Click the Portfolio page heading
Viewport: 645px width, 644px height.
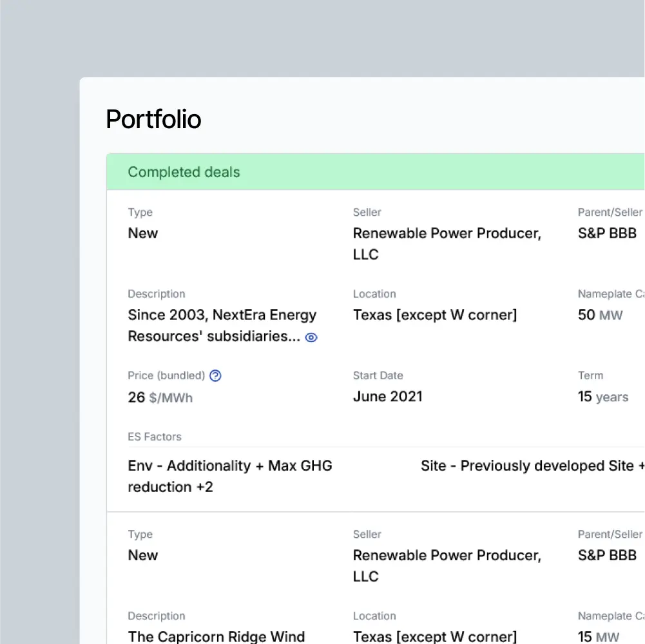point(153,119)
